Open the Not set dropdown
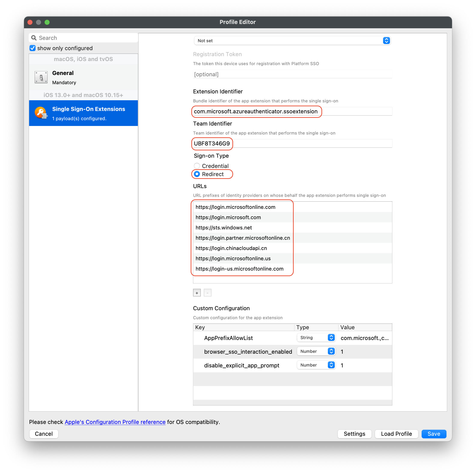Screen dimensions: 476x473 292,41
